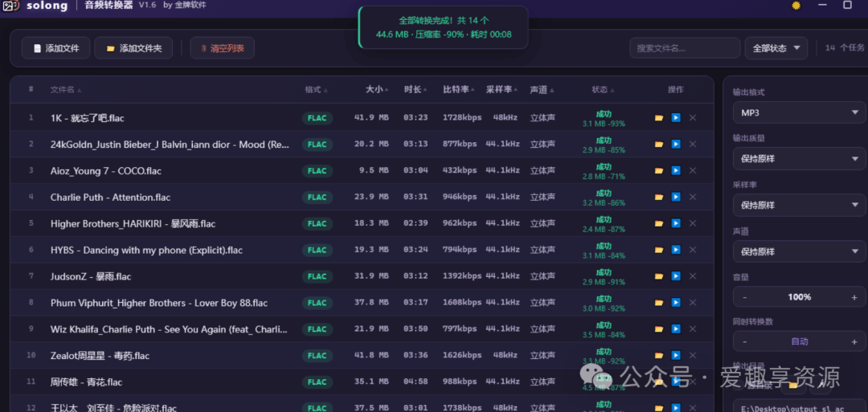Decrease 同时转换数 with minus button

click(744, 341)
